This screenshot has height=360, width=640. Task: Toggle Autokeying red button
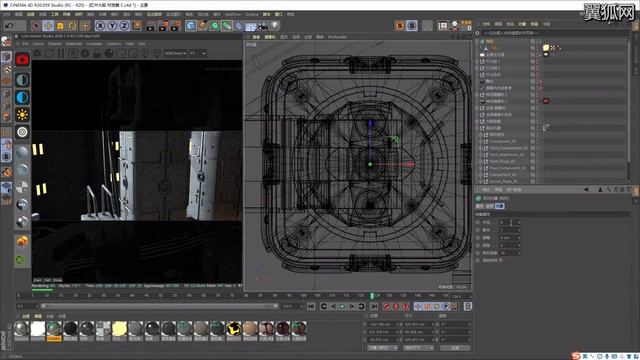[396, 306]
